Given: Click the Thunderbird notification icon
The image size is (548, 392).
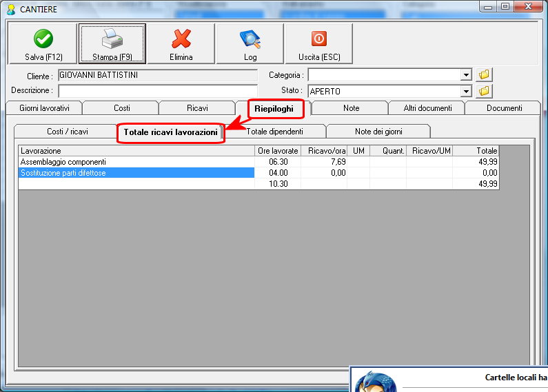Looking at the screenshot, I should click(x=376, y=382).
